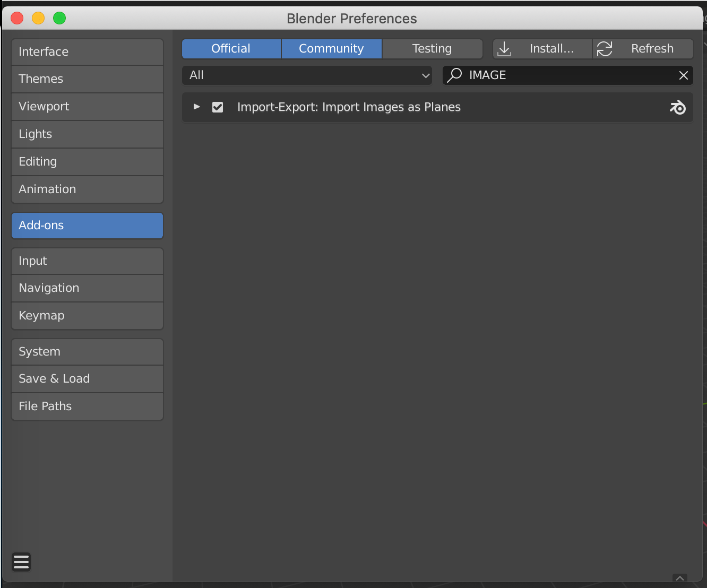This screenshot has height=588, width=707.
Task: Select the File Paths section
Action: [x=87, y=407]
